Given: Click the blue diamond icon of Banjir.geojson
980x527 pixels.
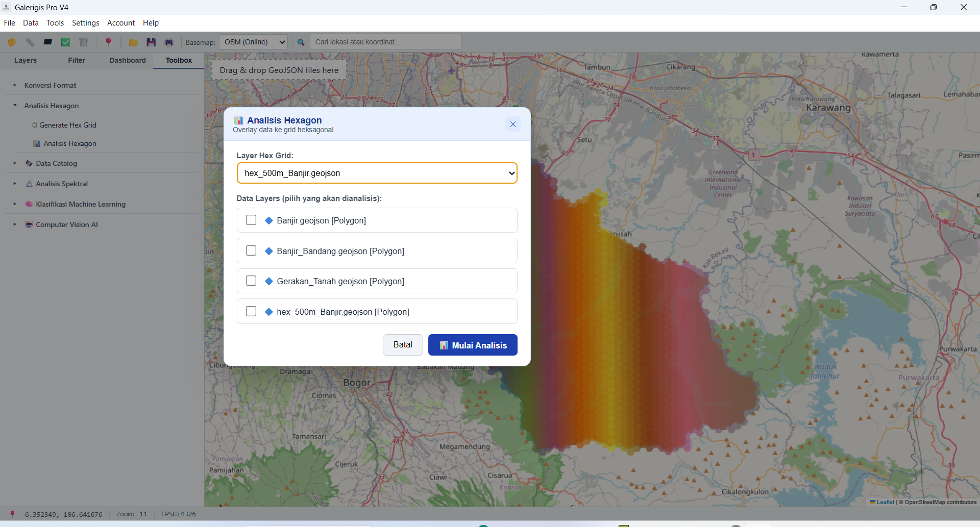Looking at the screenshot, I should [269, 220].
